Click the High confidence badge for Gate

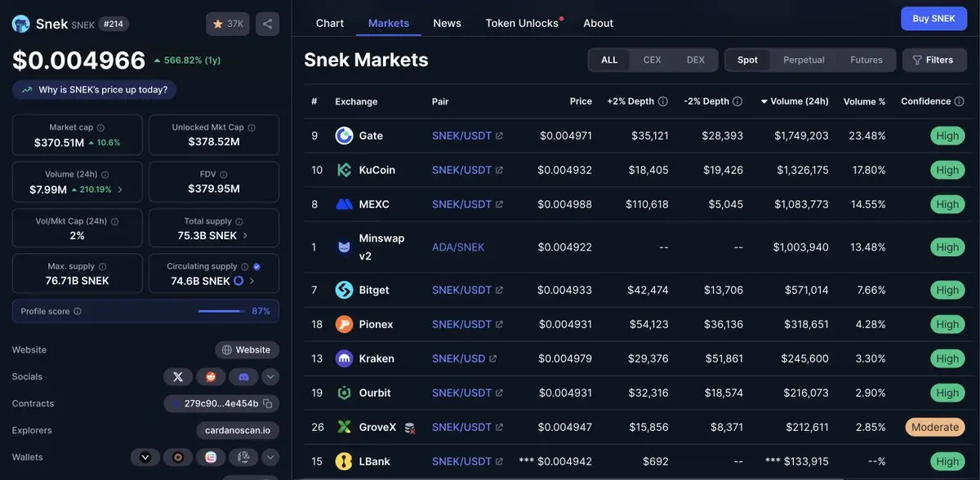[x=947, y=136]
